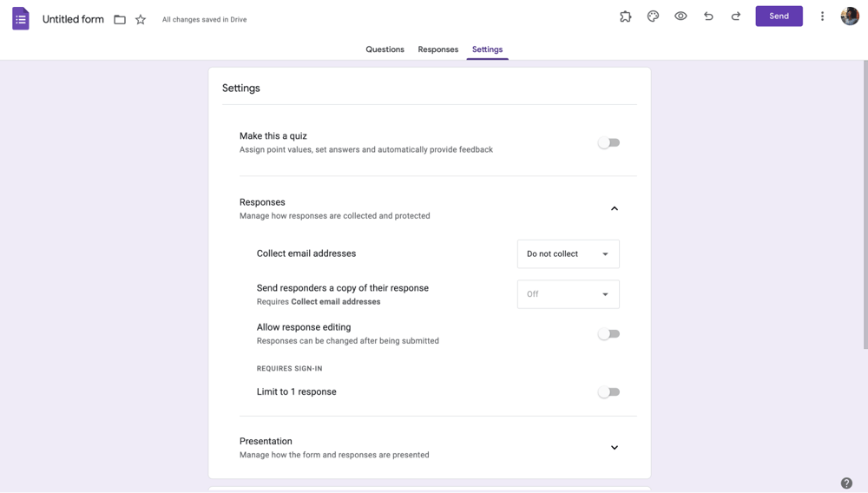The width and height of the screenshot is (868, 493).
Task: Open the more options menu
Action: tap(823, 16)
